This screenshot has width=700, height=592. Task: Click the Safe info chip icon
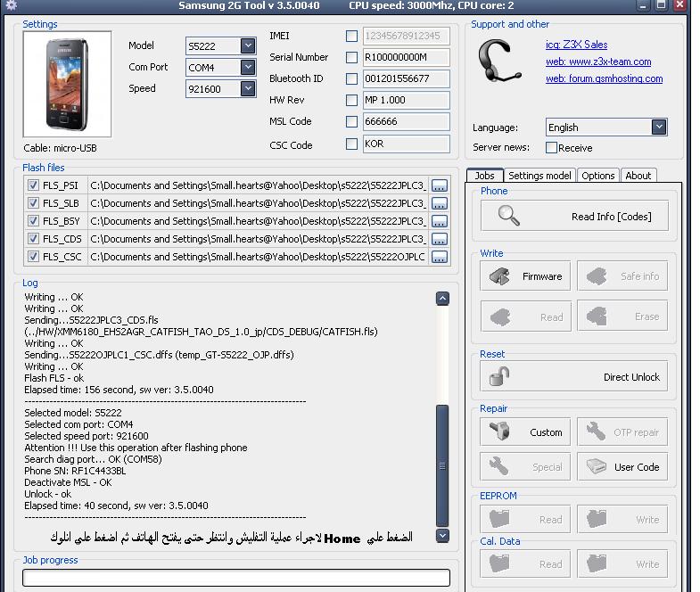pos(597,276)
